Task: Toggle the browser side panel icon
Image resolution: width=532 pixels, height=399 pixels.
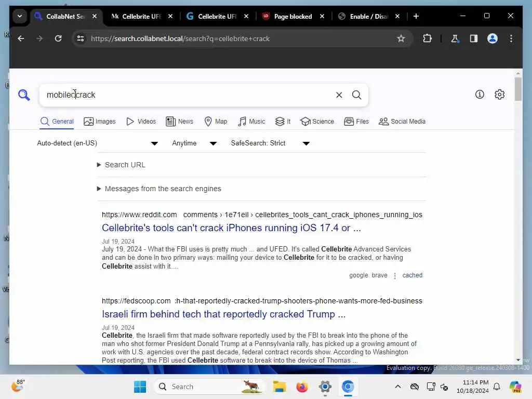Action: tap(474, 38)
